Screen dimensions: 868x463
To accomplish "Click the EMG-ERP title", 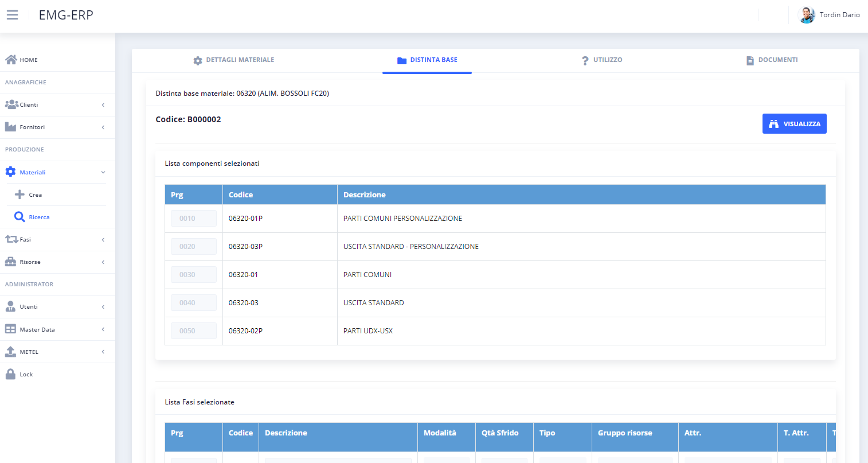I will pos(66,15).
